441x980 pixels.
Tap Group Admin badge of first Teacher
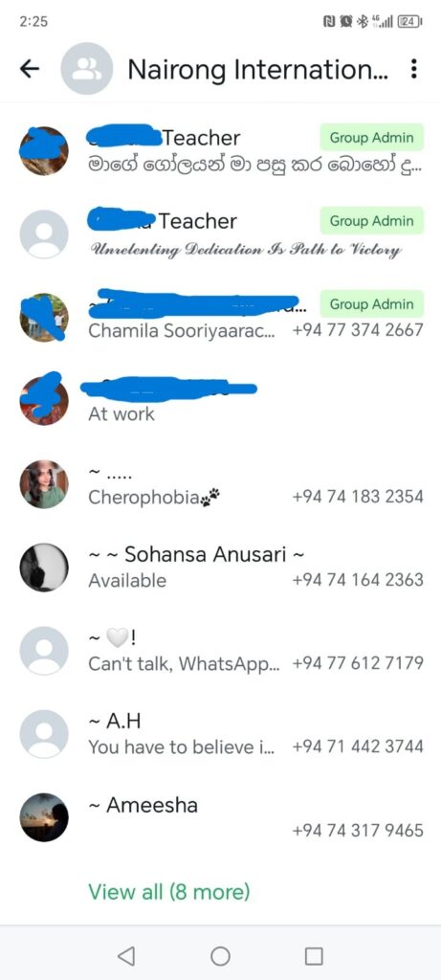coord(372,138)
